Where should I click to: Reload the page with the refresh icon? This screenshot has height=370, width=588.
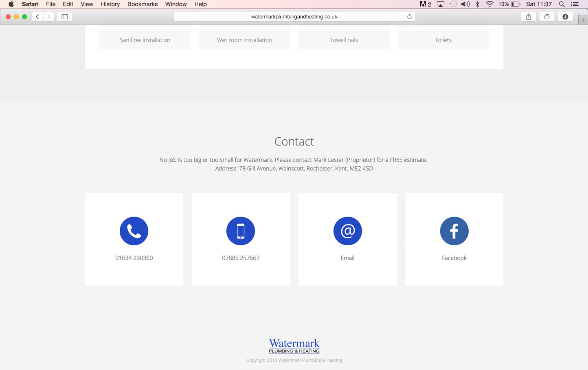coord(409,17)
